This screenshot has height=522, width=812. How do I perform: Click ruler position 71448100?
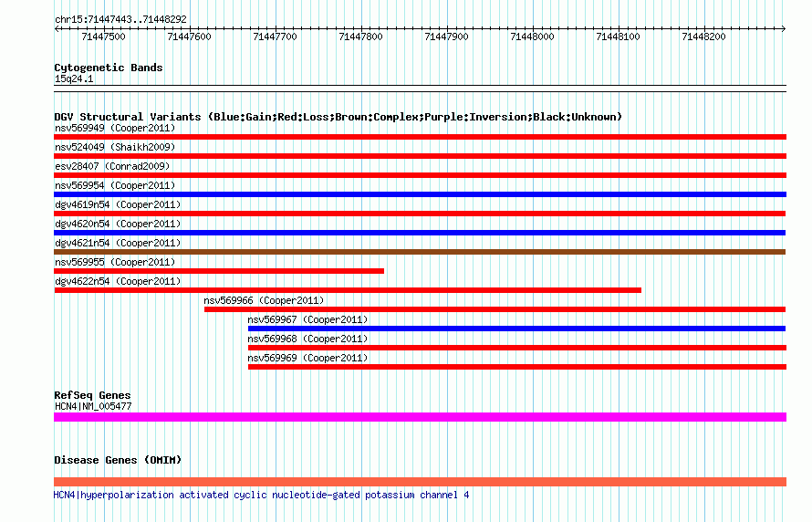[619, 37]
